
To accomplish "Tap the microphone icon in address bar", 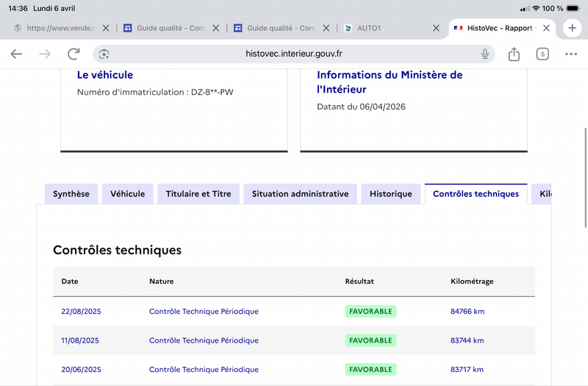I will tap(485, 54).
